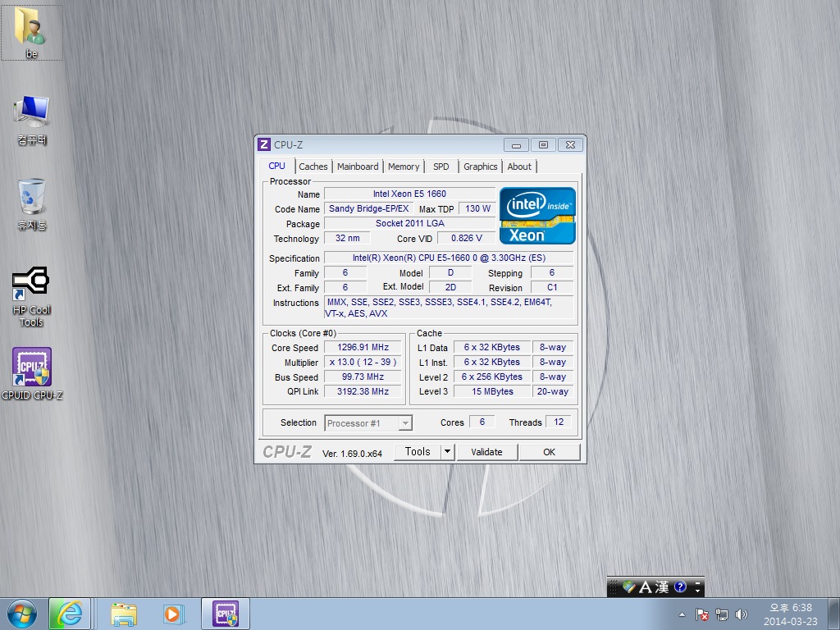Switch to the Memory tab
840x630 pixels.
404,167
